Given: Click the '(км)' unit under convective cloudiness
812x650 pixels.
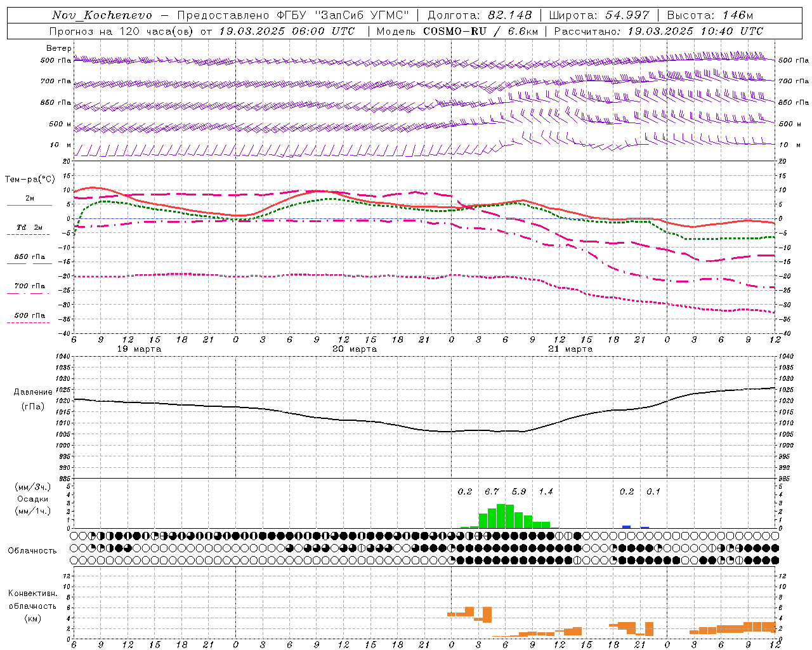Looking at the screenshot, I should pyautogui.click(x=33, y=618).
